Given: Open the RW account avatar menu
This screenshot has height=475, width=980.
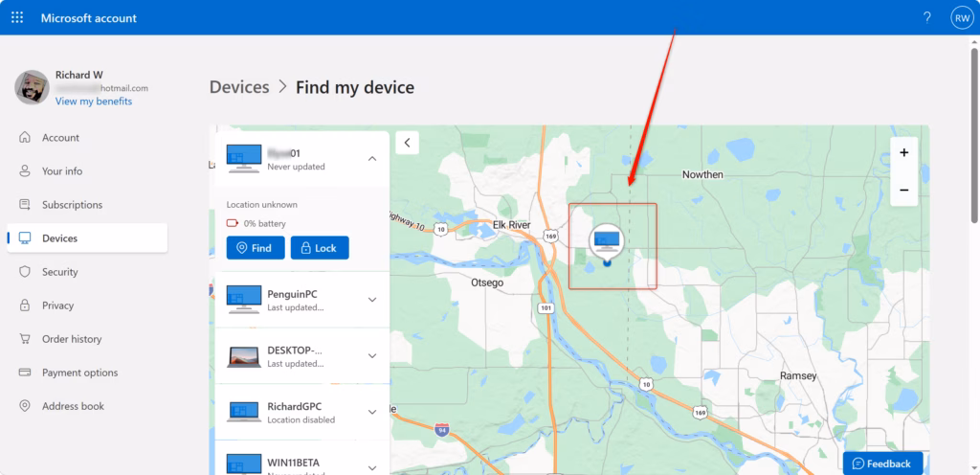Looking at the screenshot, I should click(961, 18).
